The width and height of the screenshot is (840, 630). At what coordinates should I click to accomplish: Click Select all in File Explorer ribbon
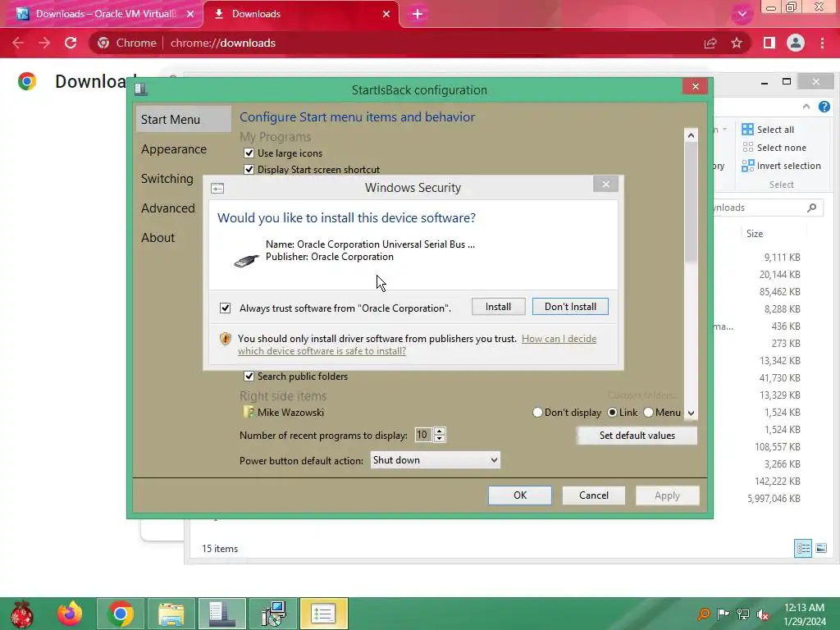tap(768, 130)
